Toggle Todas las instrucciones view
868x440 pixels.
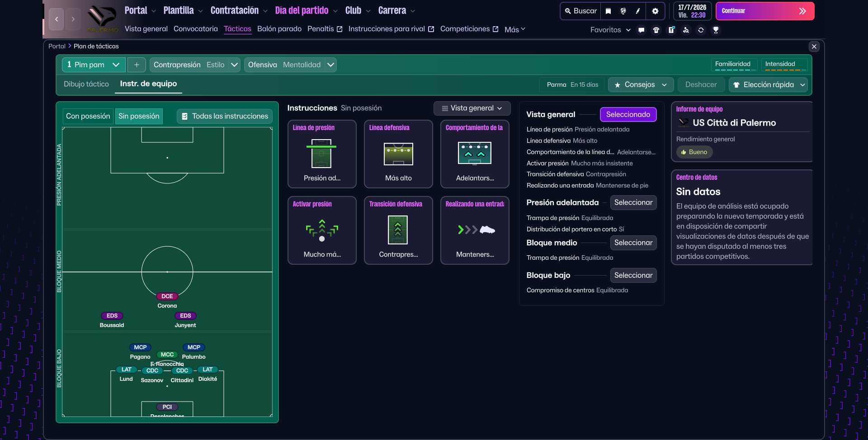point(225,116)
